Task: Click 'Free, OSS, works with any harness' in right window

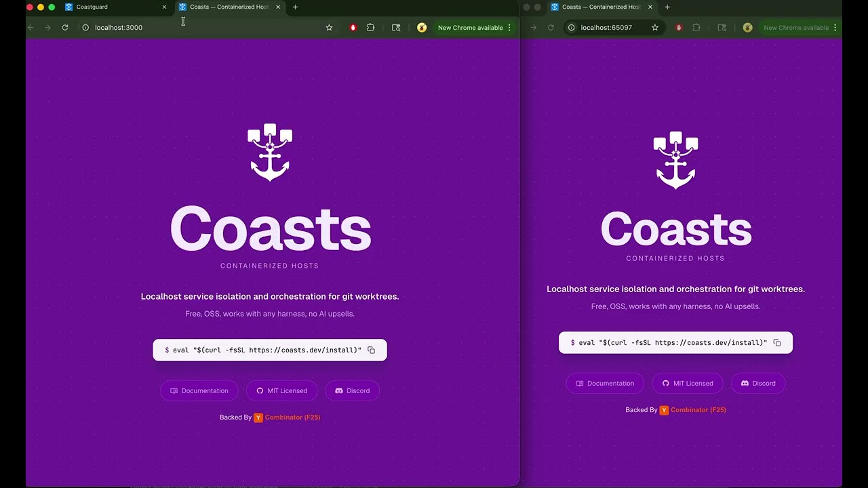Action: [x=675, y=306]
